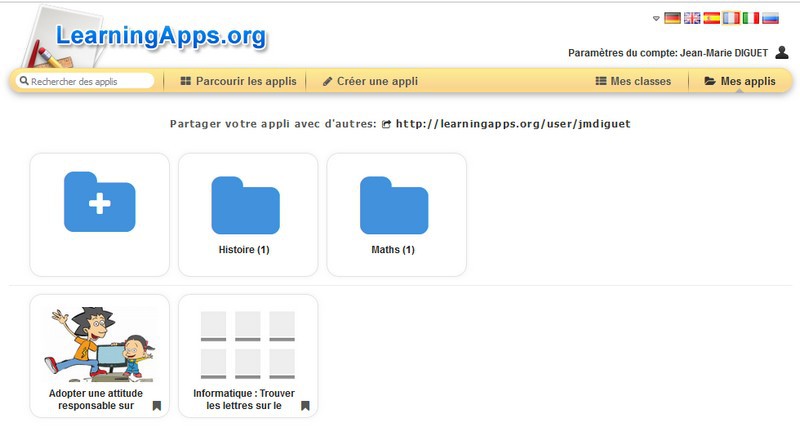This screenshot has height=432, width=800.
Task: Open the learningapps.org/user/jmdiguet share link
Action: [513, 124]
